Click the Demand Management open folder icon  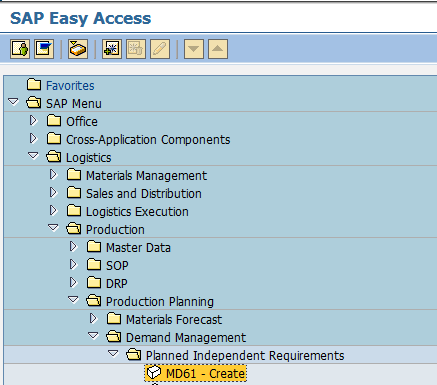[x=114, y=337]
